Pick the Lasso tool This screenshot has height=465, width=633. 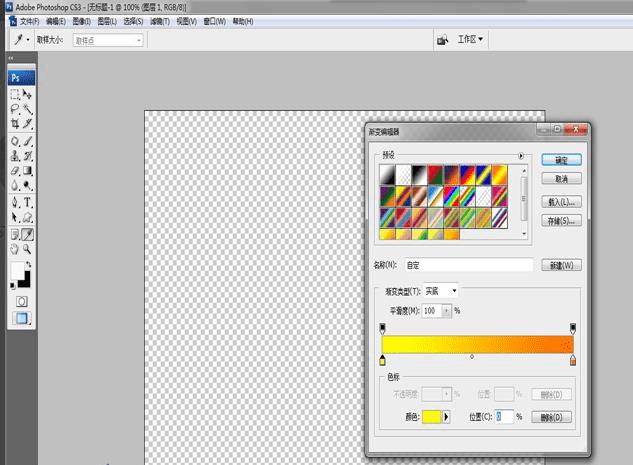tap(15, 109)
